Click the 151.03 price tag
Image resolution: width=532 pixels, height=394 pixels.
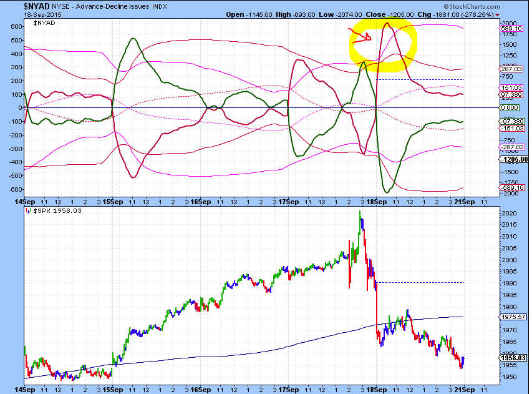click(511, 88)
